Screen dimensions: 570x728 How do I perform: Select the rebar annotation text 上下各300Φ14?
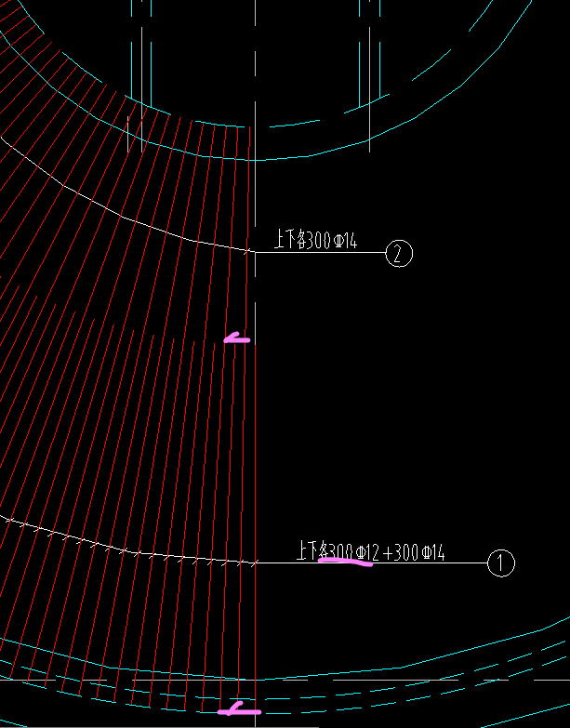(x=316, y=240)
